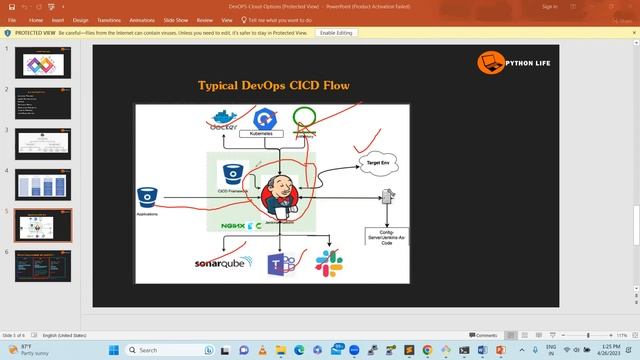Click the Share button
The width and height of the screenshot is (640, 360).
622,20
